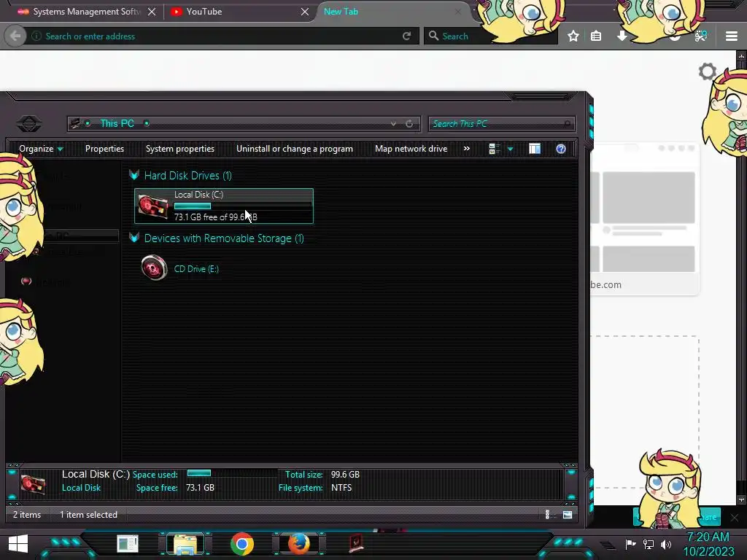Collapse the Hard Disk Drives group
The width and height of the screenshot is (747, 560).
tap(134, 175)
